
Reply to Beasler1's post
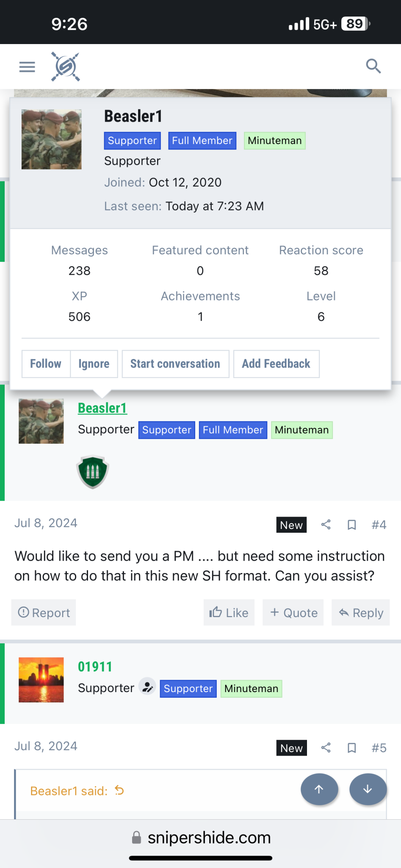361,612
